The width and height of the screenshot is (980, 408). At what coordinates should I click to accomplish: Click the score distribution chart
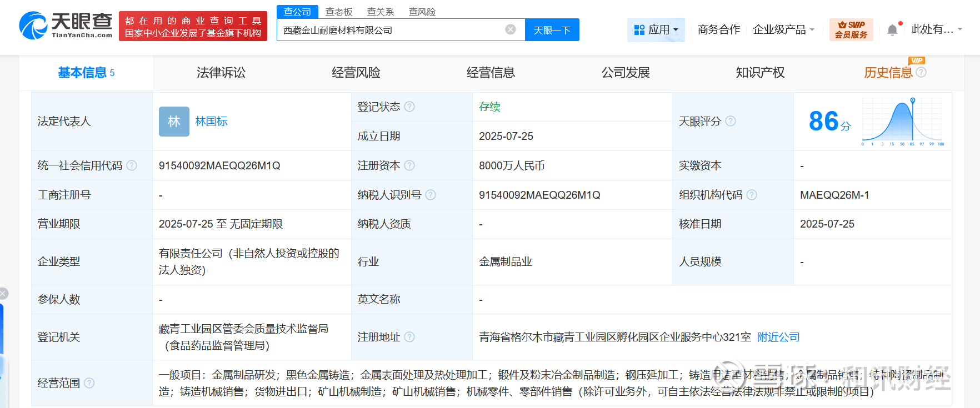click(903, 122)
